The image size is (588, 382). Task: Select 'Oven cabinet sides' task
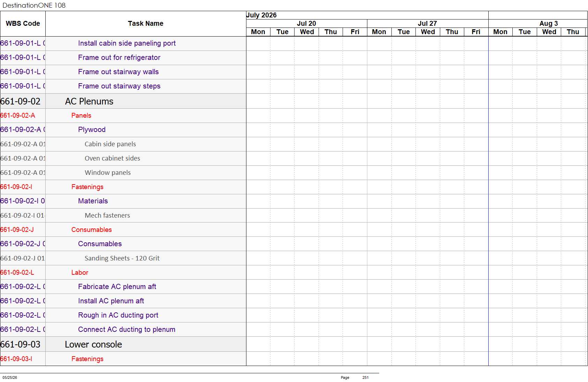point(112,158)
